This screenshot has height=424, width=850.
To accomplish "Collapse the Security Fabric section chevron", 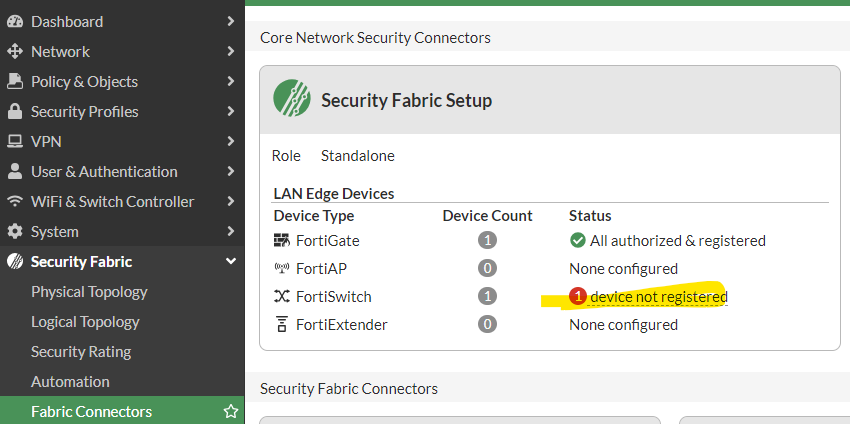I will [231, 261].
